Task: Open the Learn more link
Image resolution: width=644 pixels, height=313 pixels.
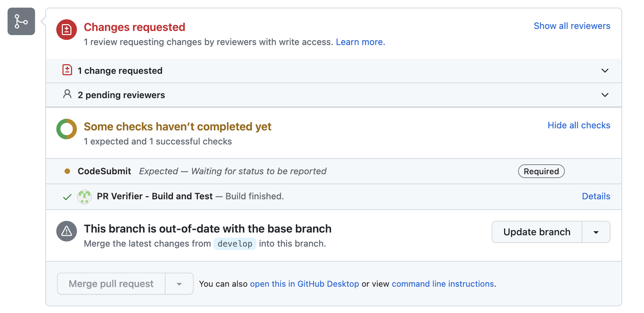Action: click(x=360, y=42)
